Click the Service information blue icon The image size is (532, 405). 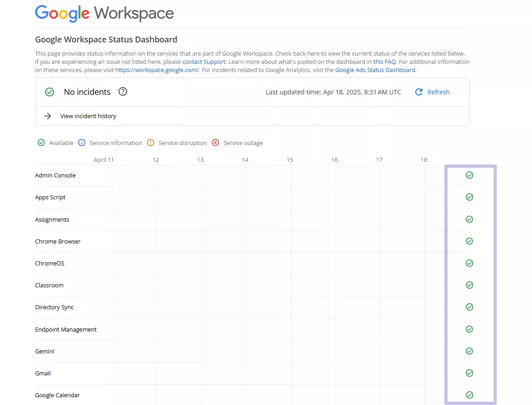click(x=81, y=143)
